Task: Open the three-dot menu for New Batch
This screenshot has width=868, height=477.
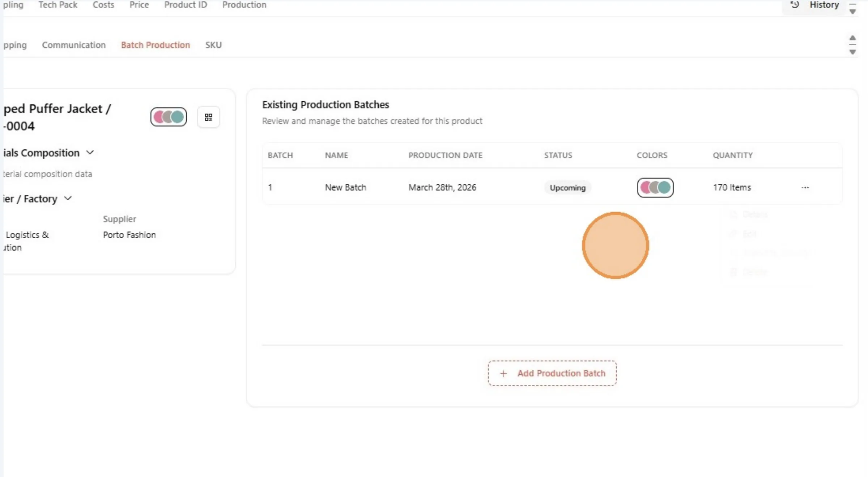Action: pyautogui.click(x=805, y=187)
